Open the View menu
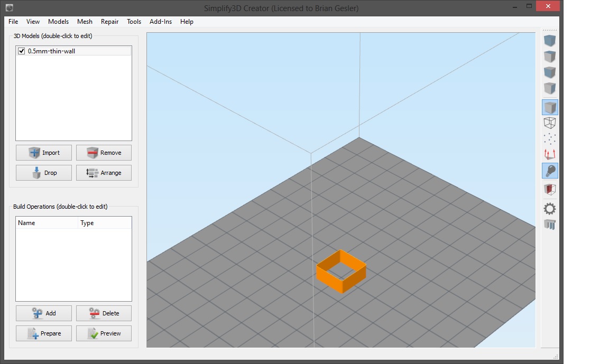 coord(33,22)
